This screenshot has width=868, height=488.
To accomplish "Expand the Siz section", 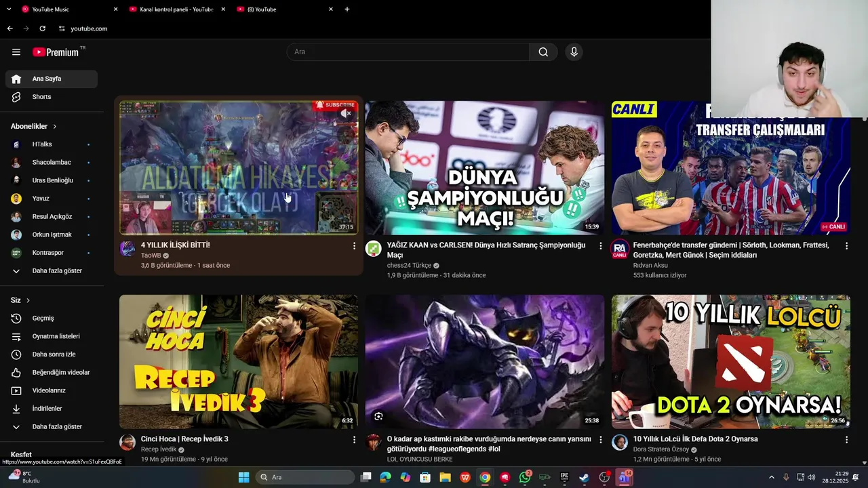I will click(x=20, y=300).
